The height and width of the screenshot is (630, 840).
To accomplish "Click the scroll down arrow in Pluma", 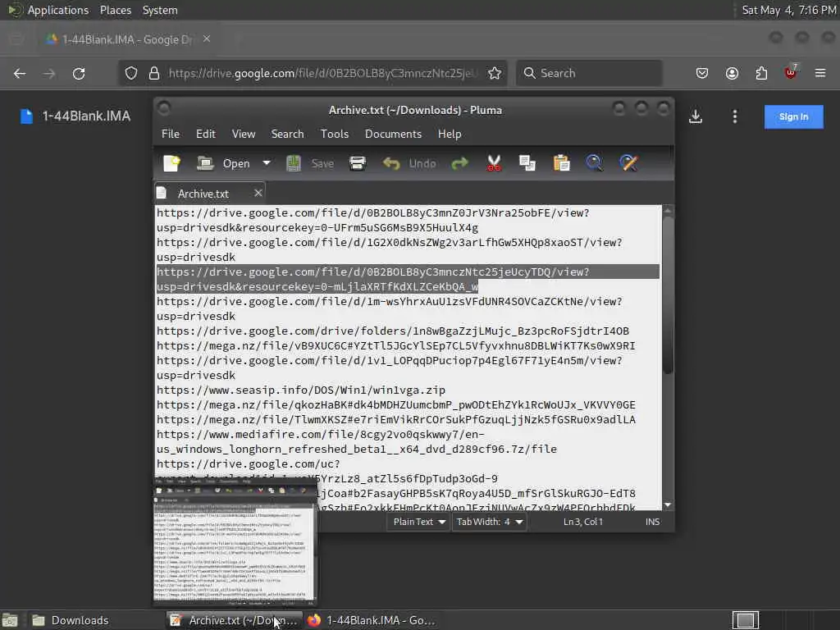I will [x=668, y=504].
